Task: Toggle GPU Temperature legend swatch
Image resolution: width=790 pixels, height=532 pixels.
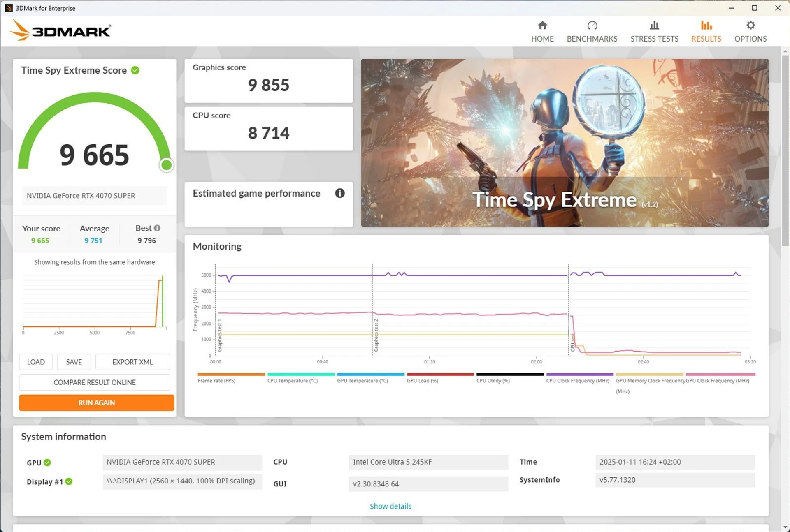Action: (371, 375)
